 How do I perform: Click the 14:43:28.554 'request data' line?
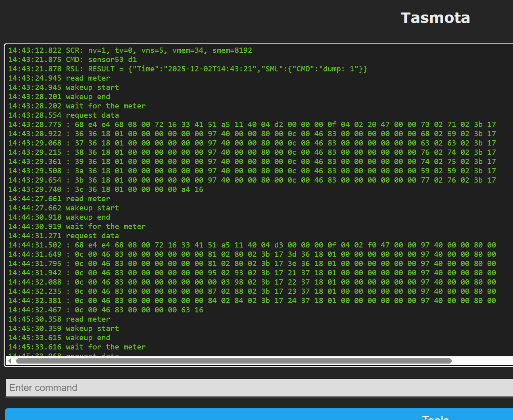point(64,115)
